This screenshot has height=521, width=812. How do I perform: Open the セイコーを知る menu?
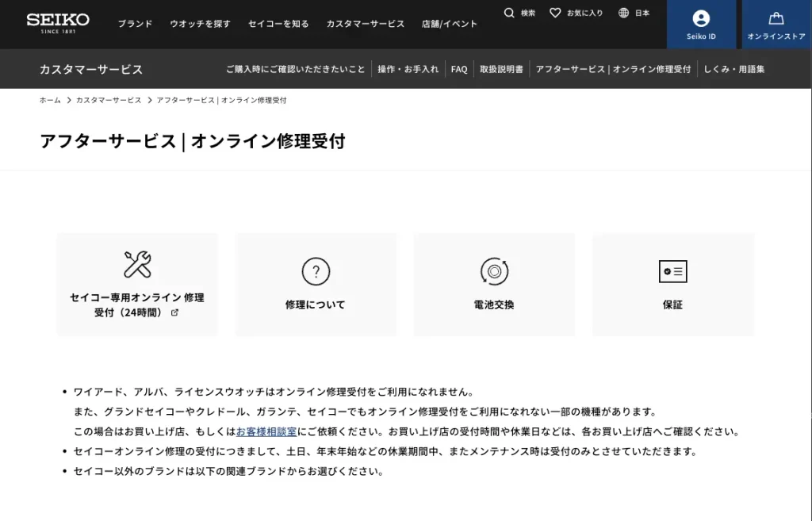[x=278, y=24]
